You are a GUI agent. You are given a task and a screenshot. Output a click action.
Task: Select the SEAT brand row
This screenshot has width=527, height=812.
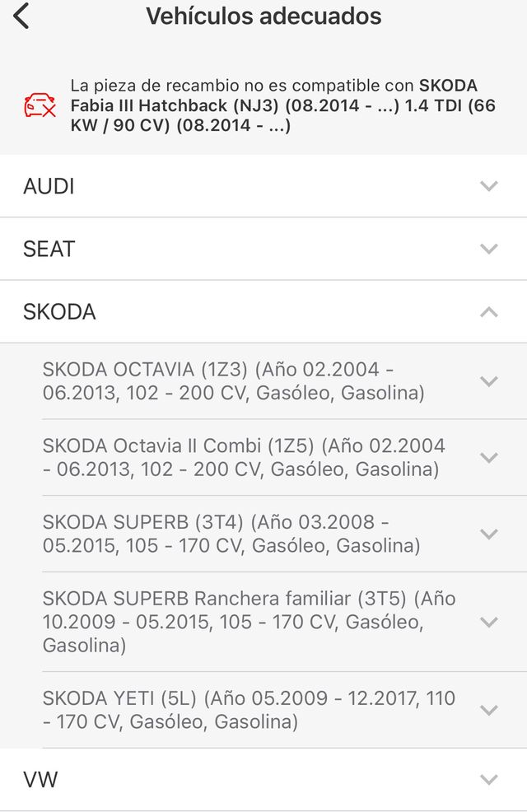tap(49, 249)
